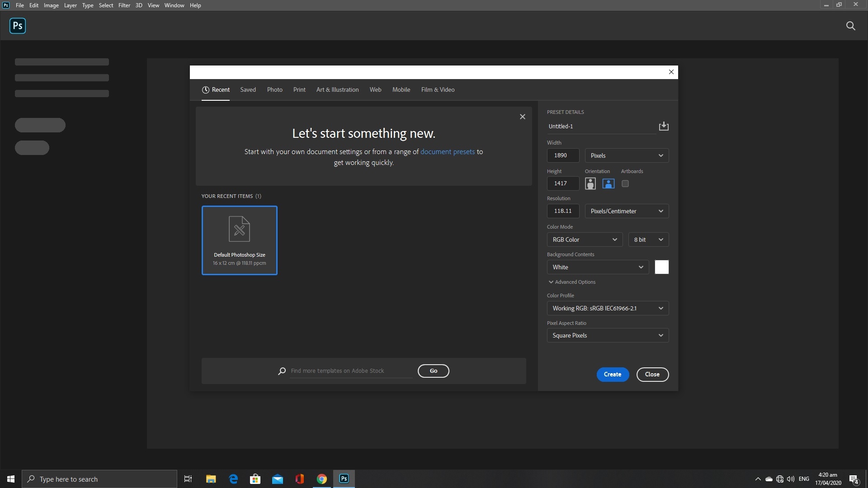Select the Default Photoshop Size thumbnail
Image resolution: width=868 pixels, height=488 pixels.
239,240
